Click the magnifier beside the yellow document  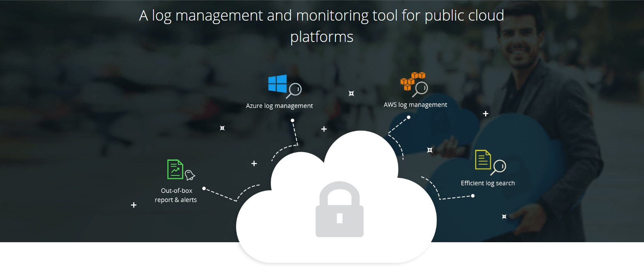499,167
